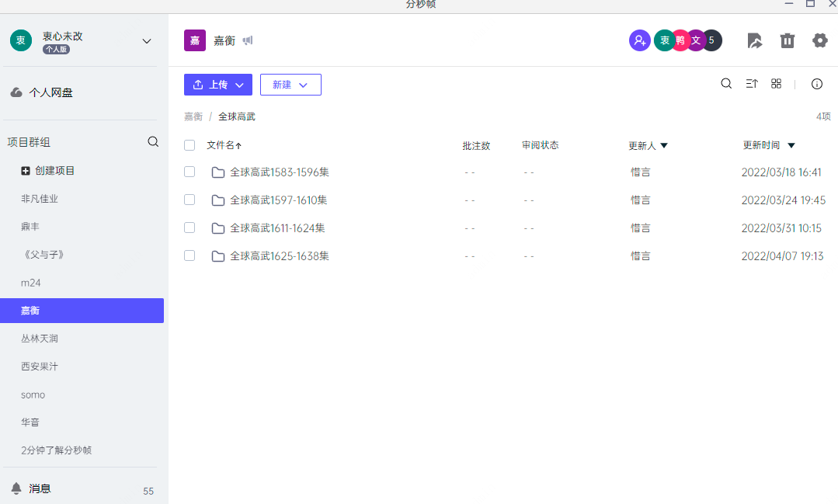The height and width of the screenshot is (504, 838).
Task: Open folder 全球高武1611-1624集
Action: pos(277,228)
